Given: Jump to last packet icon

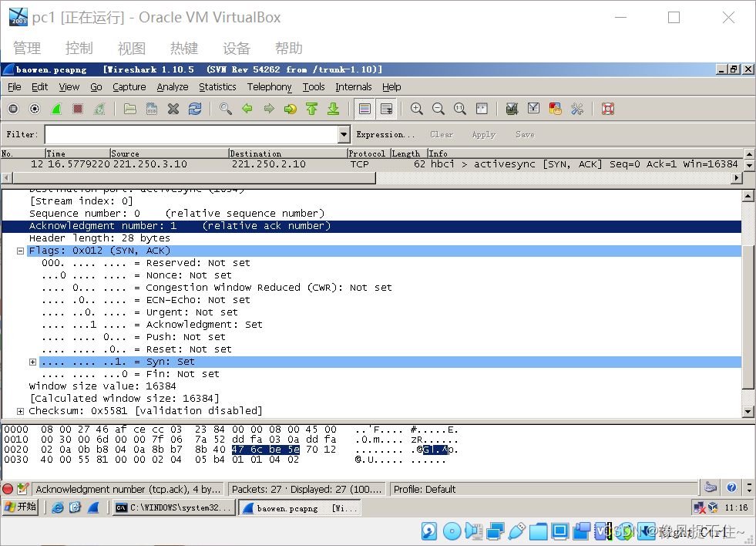Looking at the screenshot, I should pos(333,109).
